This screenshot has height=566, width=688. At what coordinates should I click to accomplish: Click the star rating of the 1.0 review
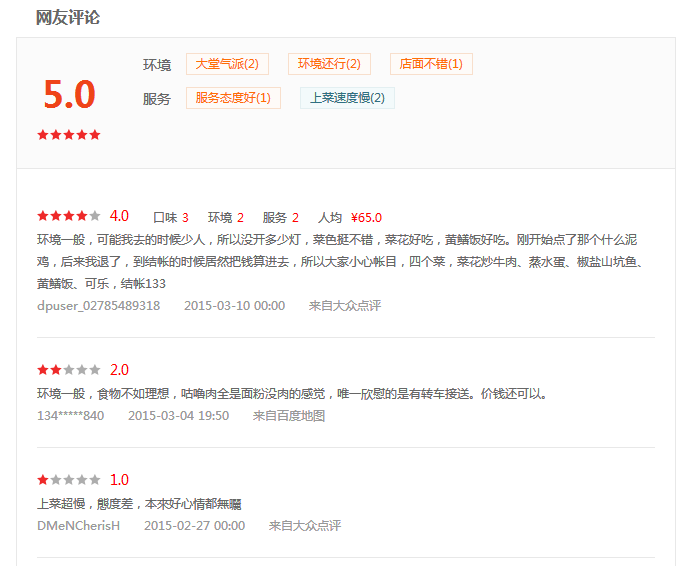click(69, 480)
